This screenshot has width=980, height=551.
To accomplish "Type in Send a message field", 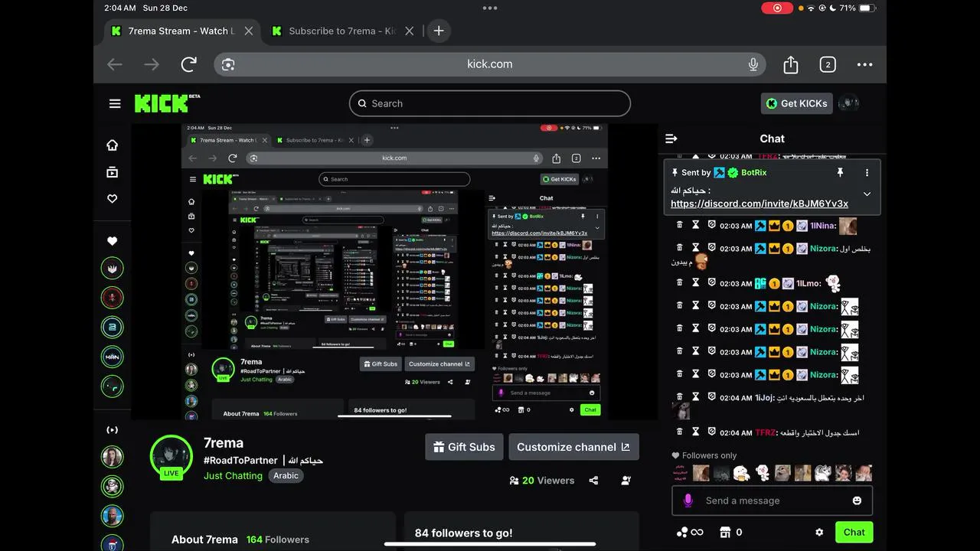I will click(x=773, y=500).
